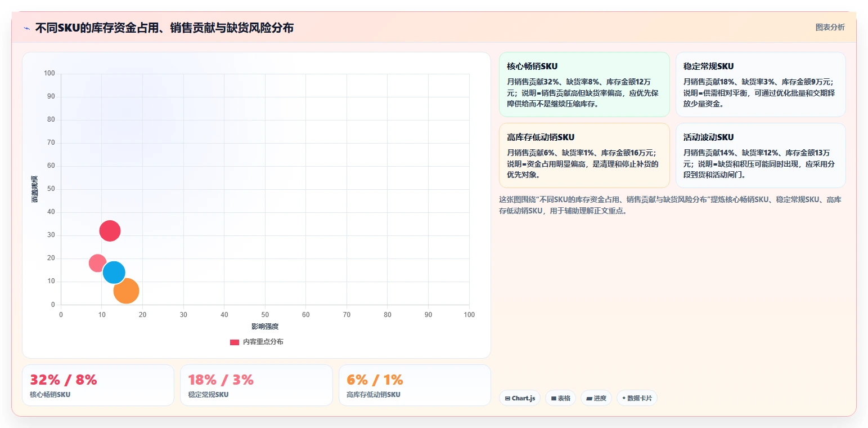Click the 稳定常规SKU label under 18% / 3%
868x428 pixels.
[209, 395]
